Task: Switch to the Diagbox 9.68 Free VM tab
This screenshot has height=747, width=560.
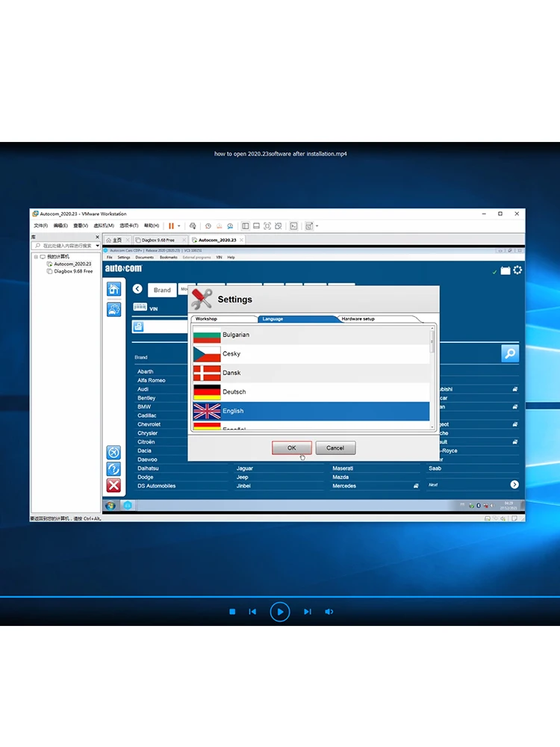Action: click(161, 240)
